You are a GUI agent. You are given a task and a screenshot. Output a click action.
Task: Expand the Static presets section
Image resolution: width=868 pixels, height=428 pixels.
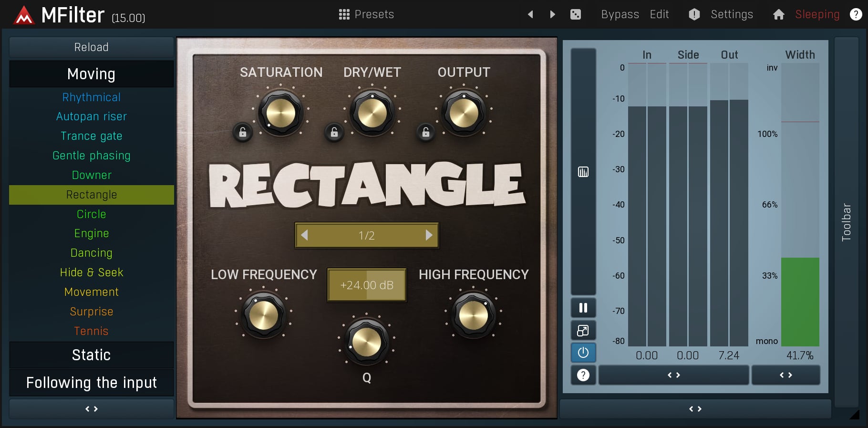pyautogui.click(x=91, y=355)
